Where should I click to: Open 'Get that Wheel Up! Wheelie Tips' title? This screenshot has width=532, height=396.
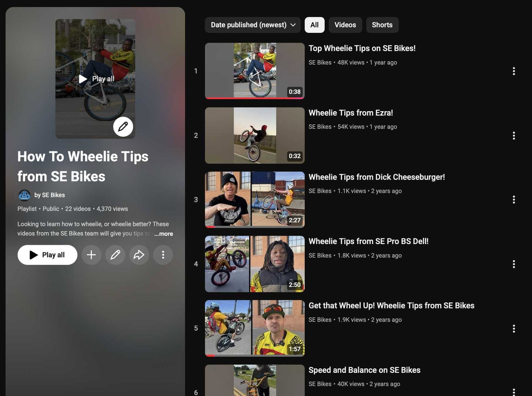tap(391, 306)
